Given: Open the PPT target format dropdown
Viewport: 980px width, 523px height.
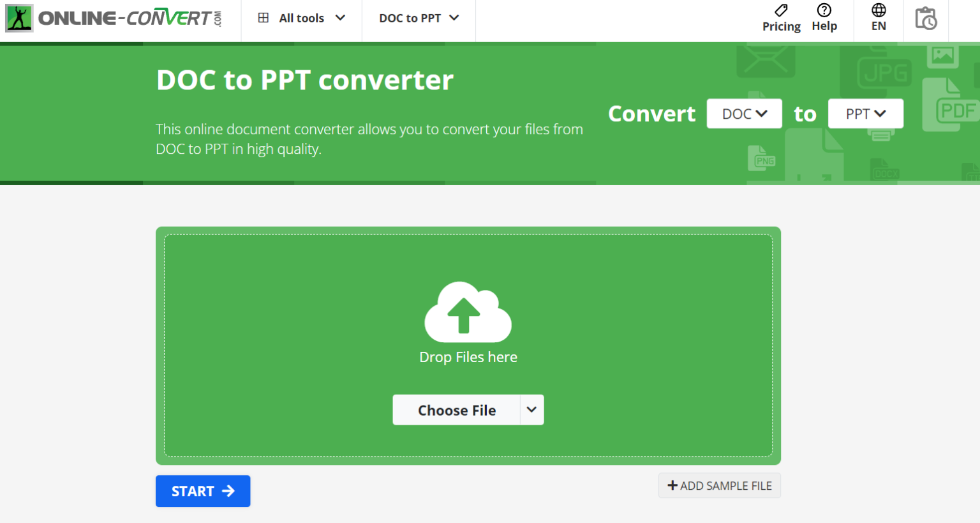Looking at the screenshot, I should (x=865, y=113).
